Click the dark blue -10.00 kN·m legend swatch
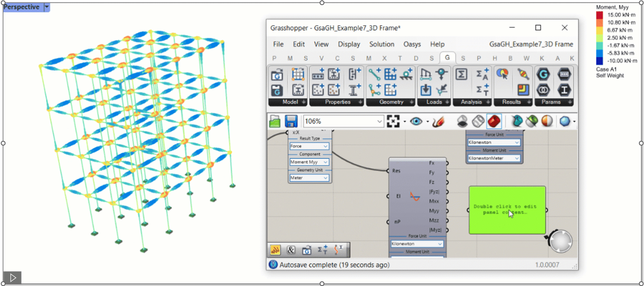 599,61
